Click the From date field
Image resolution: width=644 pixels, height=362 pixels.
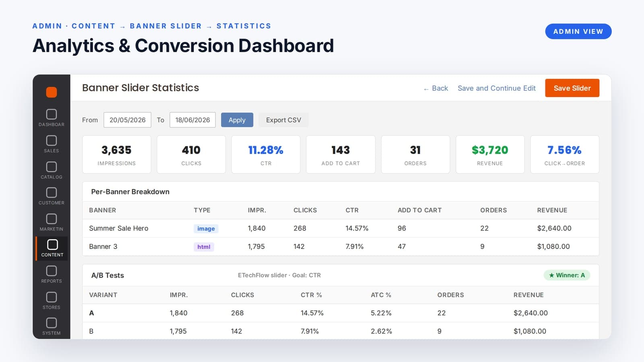coord(127,120)
